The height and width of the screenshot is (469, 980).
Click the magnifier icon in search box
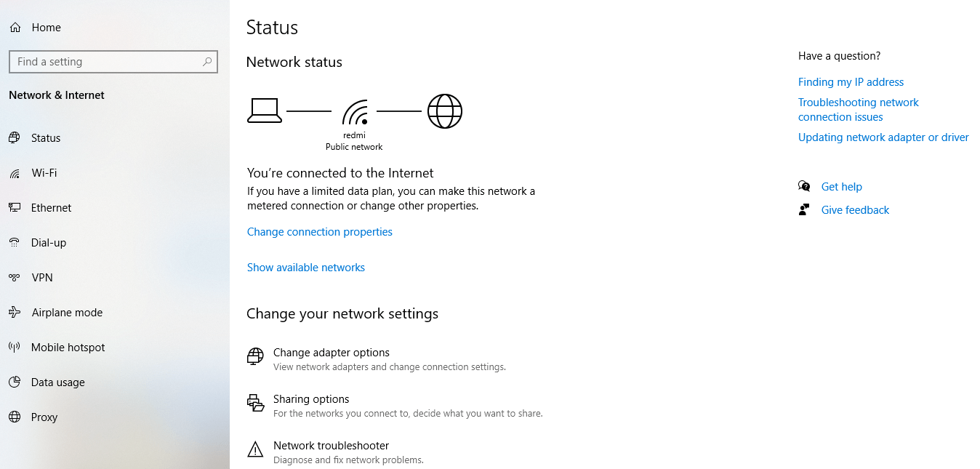coord(207,62)
